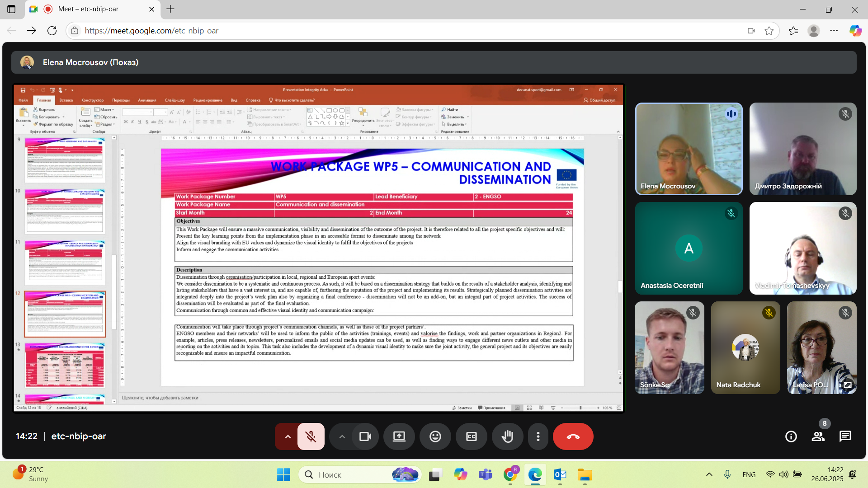Turn on camera in Meet controls
Viewport: 868px width, 488px height.
pyautogui.click(x=365, y=436)
